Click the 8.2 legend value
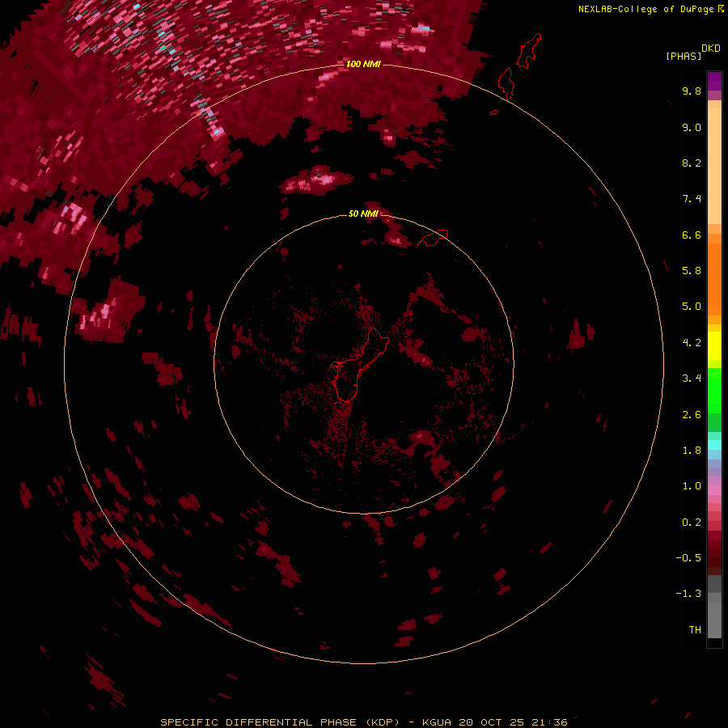Viewport: 728px width, 728px height. coord(692,163)
